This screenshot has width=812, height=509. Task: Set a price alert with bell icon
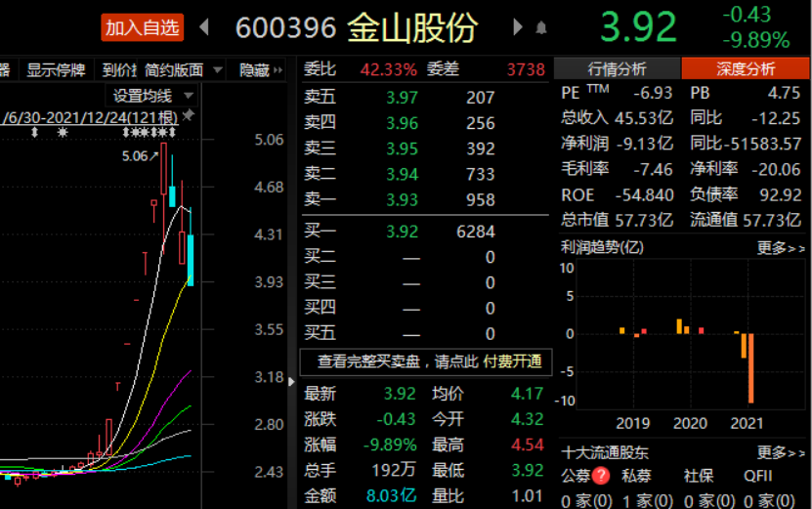coord(541,28)
